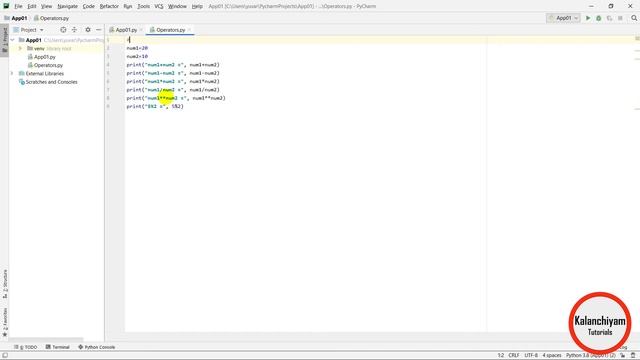The width and height of the screenshot is (640, 360).
Task: Select Operators.py in the project tree
Action: tap(48, 65)
